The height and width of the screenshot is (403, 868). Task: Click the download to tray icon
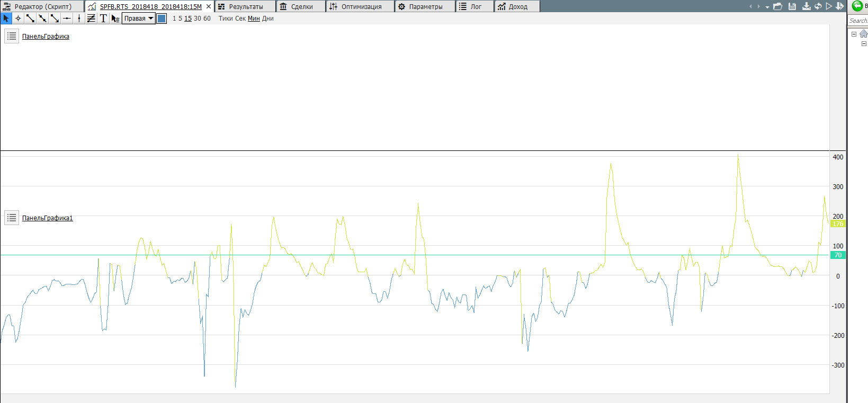click(807, 6)
